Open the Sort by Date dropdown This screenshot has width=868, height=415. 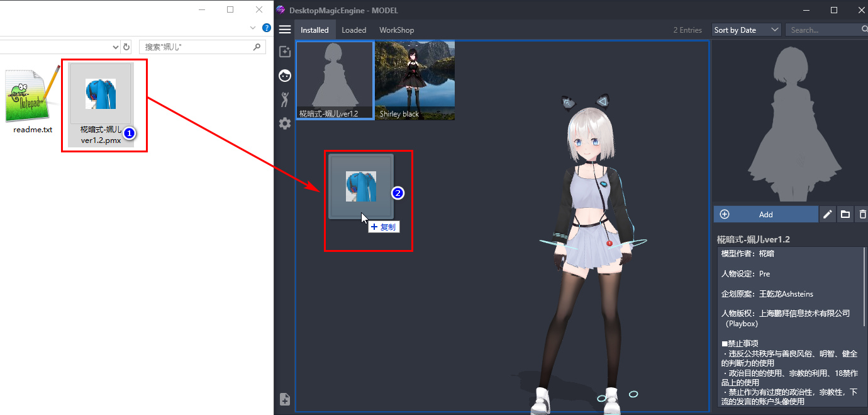(x=747, y=30)
